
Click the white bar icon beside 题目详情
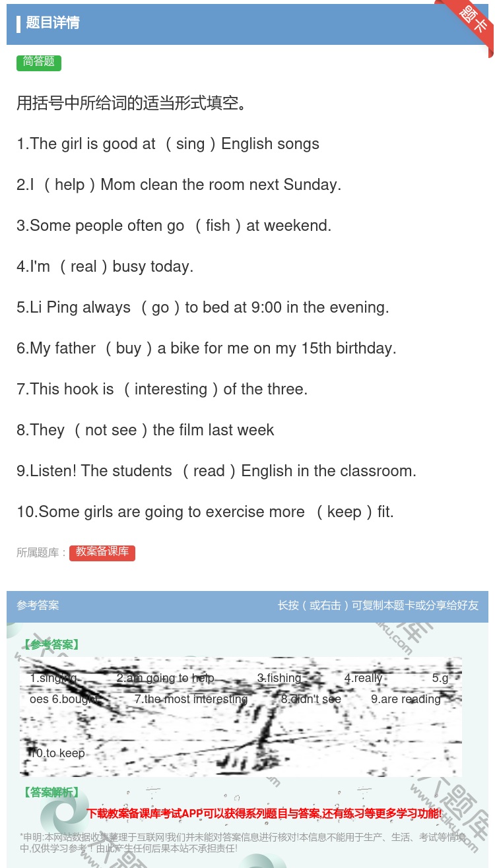tap(18, 24)
